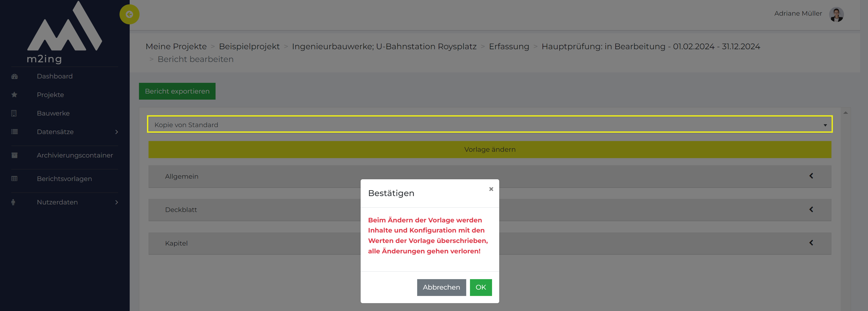The height and width of the screenshot is (311, 868).
Task: Click the m2ing logo
Action: (x=64, y=32)
